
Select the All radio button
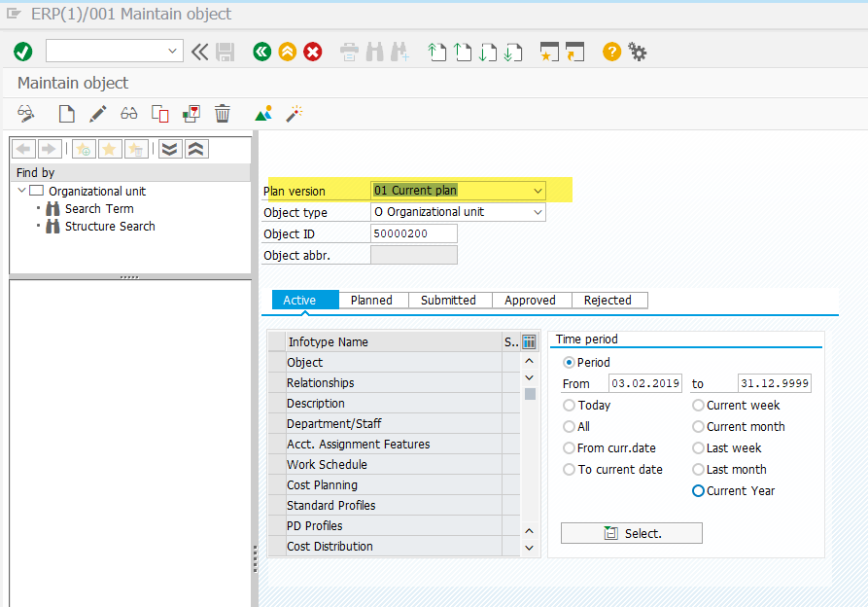click(569, 426)
